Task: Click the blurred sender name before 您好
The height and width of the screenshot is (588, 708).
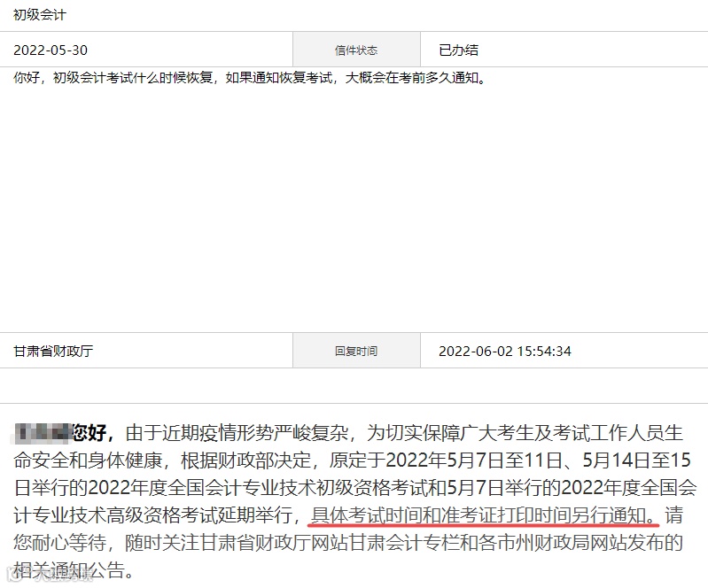Action: coord(43,432)
